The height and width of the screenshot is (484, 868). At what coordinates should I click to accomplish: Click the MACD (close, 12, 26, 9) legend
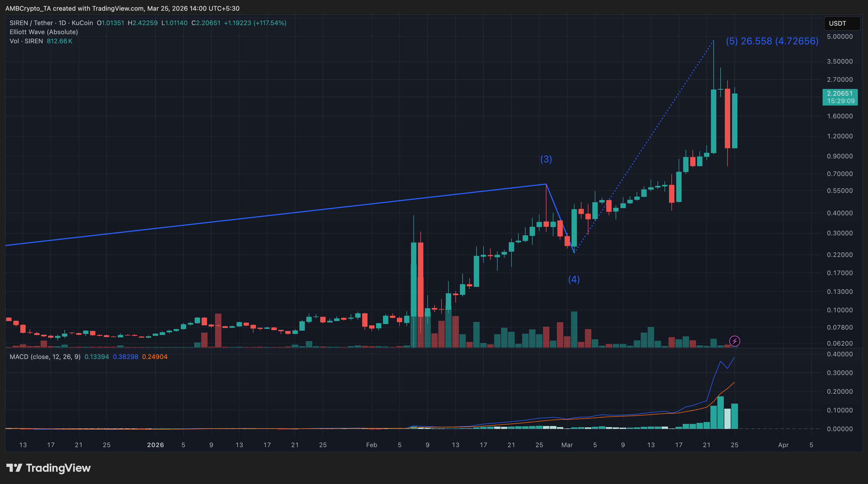click(x=45, y=357)
